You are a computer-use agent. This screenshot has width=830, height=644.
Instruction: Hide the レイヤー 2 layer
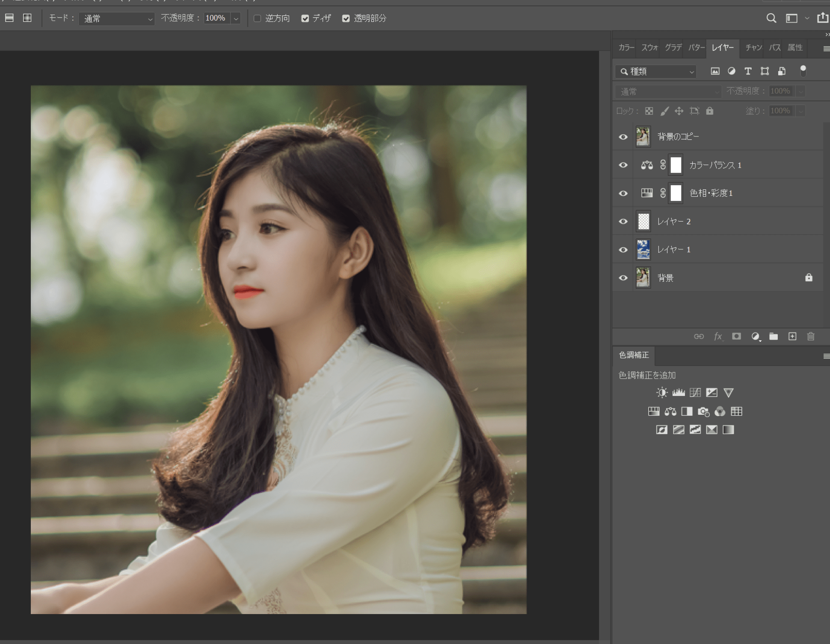623,222
